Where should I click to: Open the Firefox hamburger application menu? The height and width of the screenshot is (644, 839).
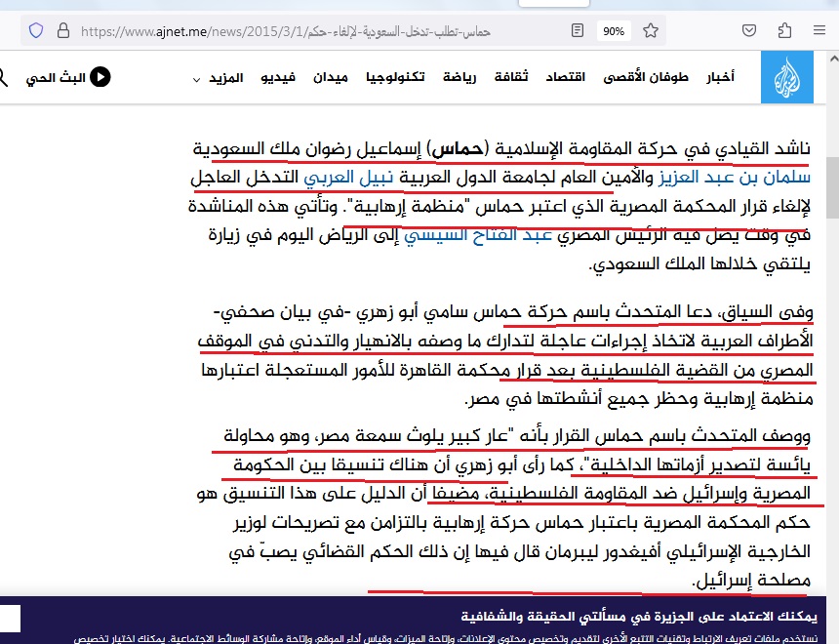click(819, 30)
